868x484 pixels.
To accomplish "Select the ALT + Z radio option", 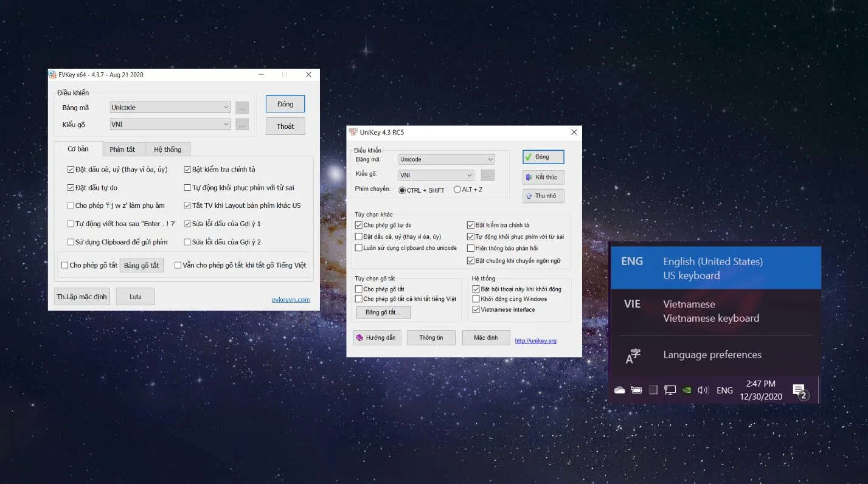I will pyautogui.click(x=457, y=190).
